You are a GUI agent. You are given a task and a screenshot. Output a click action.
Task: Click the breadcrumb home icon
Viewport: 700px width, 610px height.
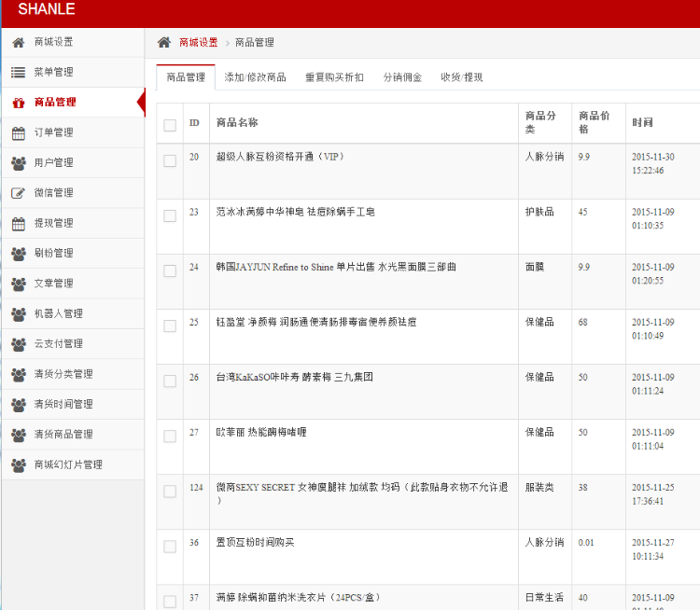point(164,42)
